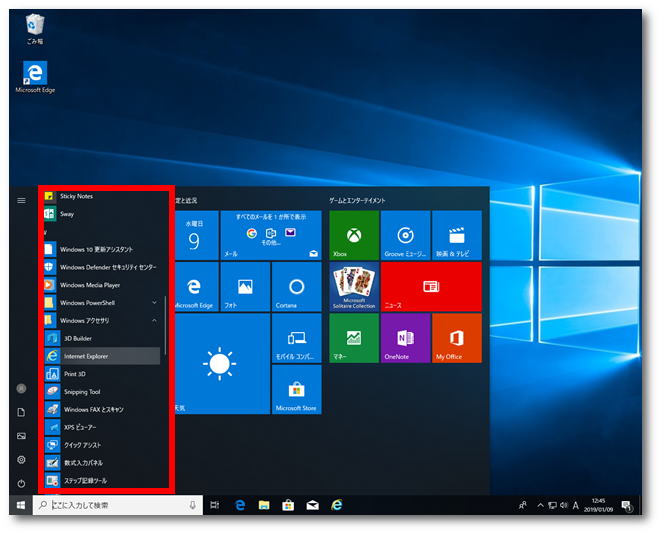Launch Sway from the app list
Screen dimensions: 661x534
(102, 214)
